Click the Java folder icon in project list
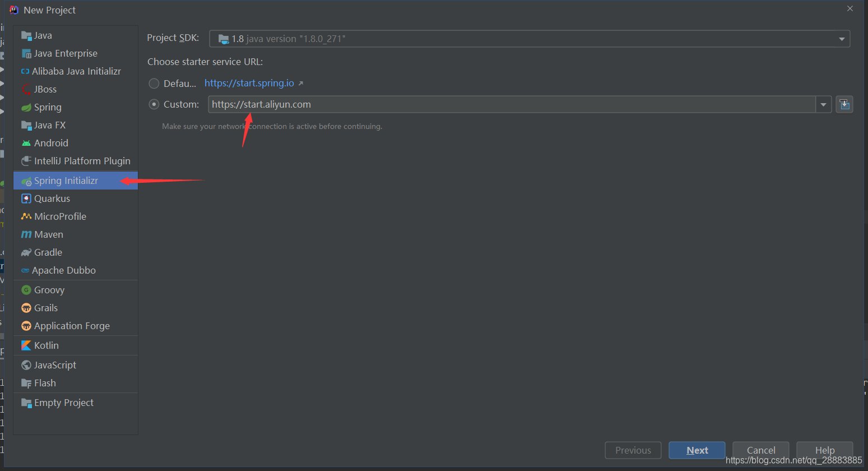 click(26, 36)
